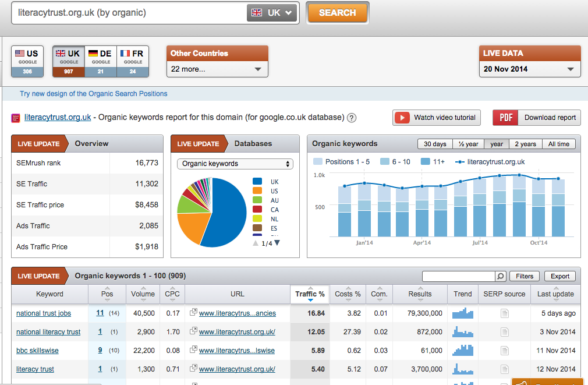Click trend chart for national trust jobs
Image resolution: width=588 pixels, height=385 pixels.
[463, 313]
